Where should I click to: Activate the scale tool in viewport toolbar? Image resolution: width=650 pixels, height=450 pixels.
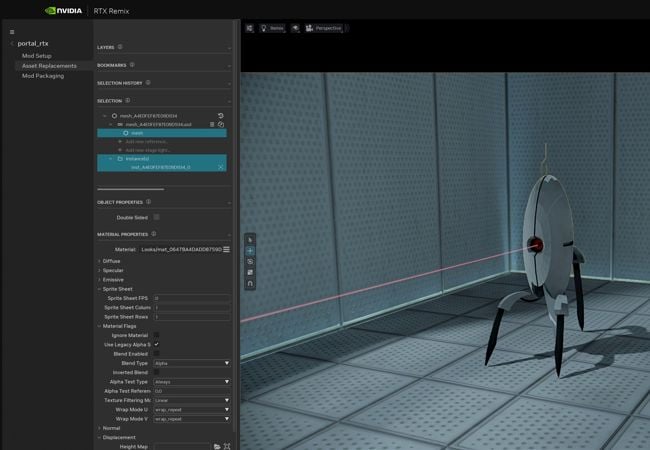coord(250,272)
